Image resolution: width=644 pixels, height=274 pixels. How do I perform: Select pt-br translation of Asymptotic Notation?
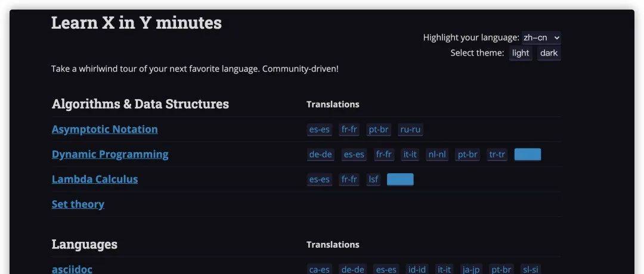pyautogui.click(x=379, y=130)
